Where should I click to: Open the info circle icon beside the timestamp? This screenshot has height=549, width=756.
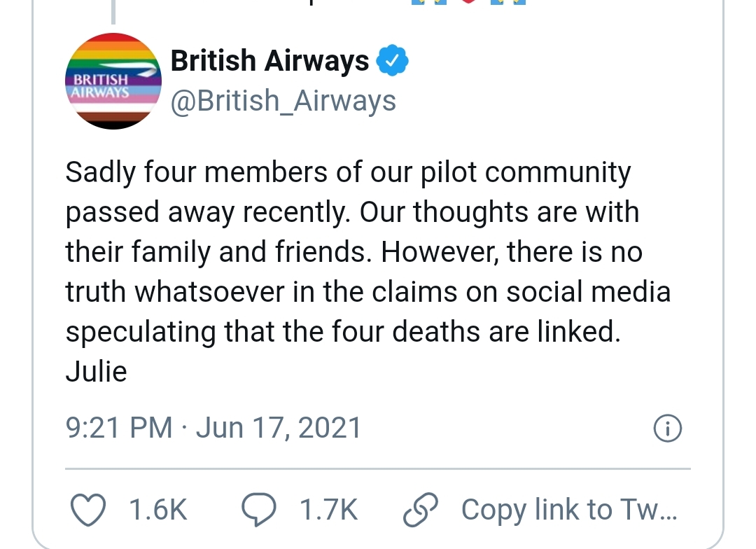tap(667, 428)
